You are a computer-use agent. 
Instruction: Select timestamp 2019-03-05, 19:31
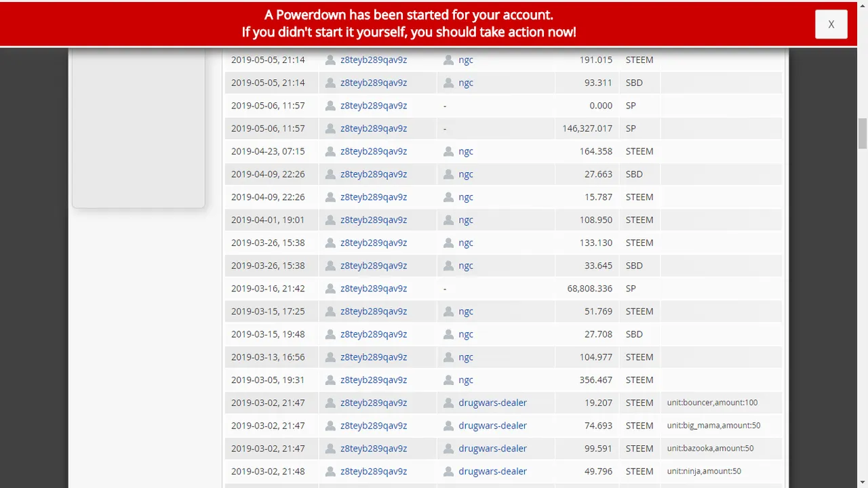tap(268, 380)
